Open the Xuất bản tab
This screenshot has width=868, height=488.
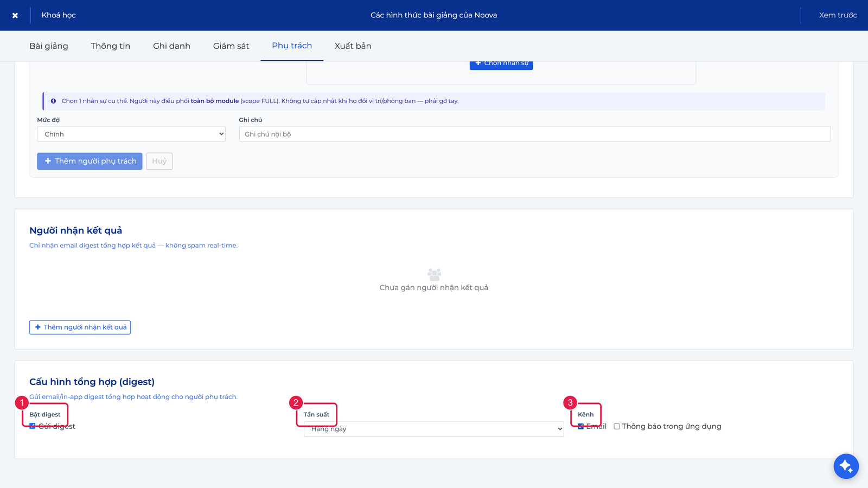tap(353, 46)
